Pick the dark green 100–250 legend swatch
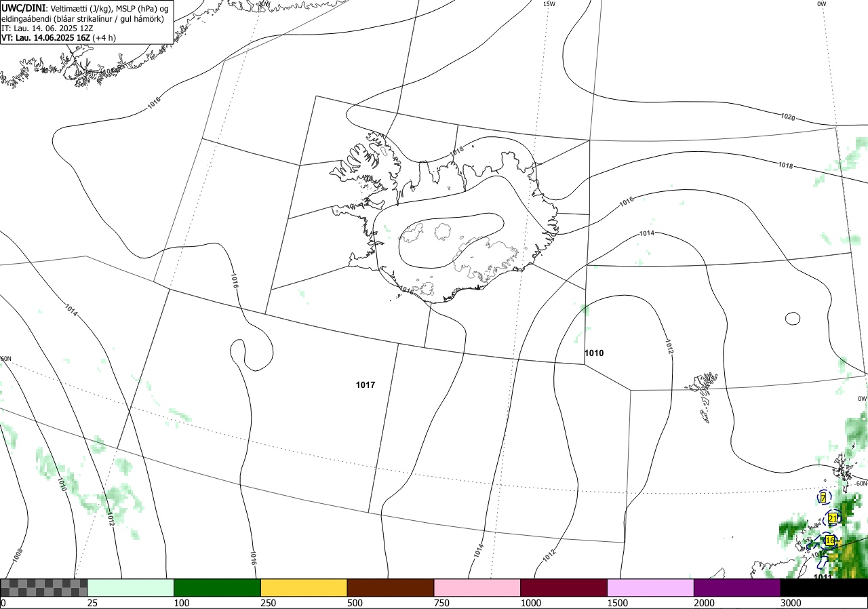Viewport: 868px width, 609px height. (x=218, y=587)
